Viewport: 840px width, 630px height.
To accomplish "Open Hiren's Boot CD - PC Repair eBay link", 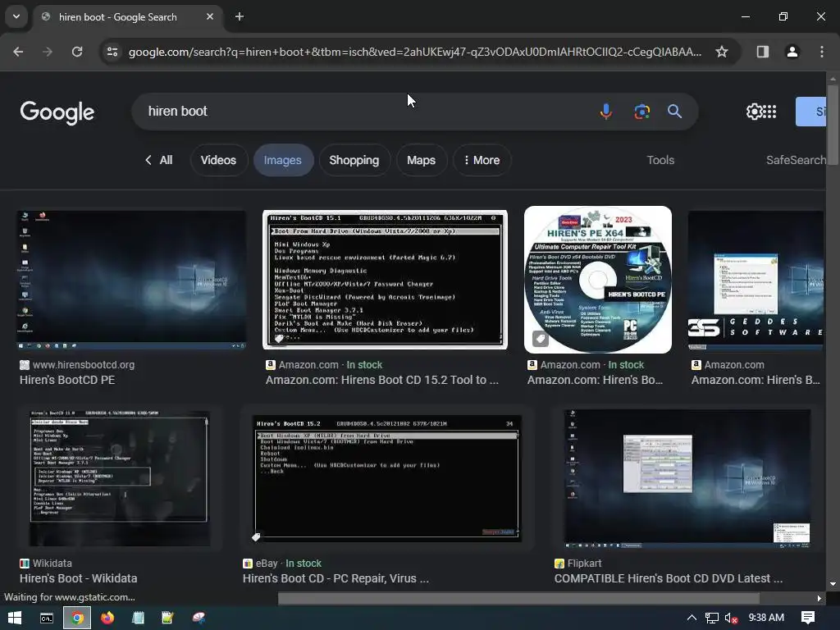I will click(336, 578).
